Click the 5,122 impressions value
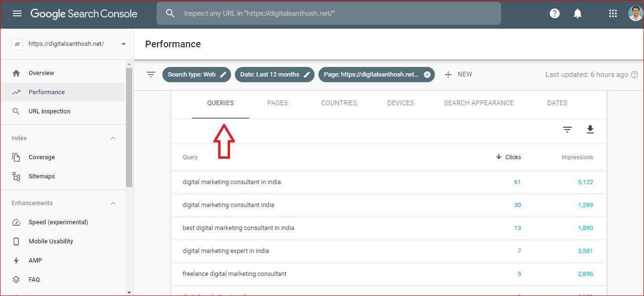 [x=585, y=182]
